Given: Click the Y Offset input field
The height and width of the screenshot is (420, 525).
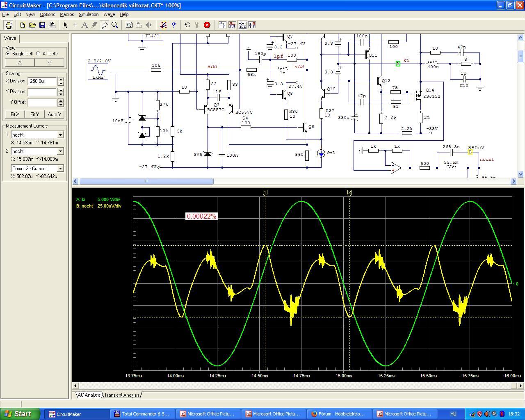Looking at the screenshot, I should coord(43,103).
